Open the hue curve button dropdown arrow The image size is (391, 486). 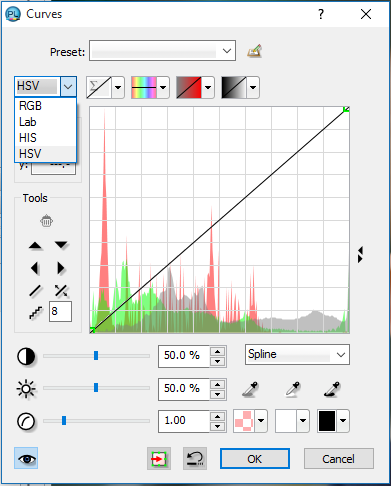[163, 87]
